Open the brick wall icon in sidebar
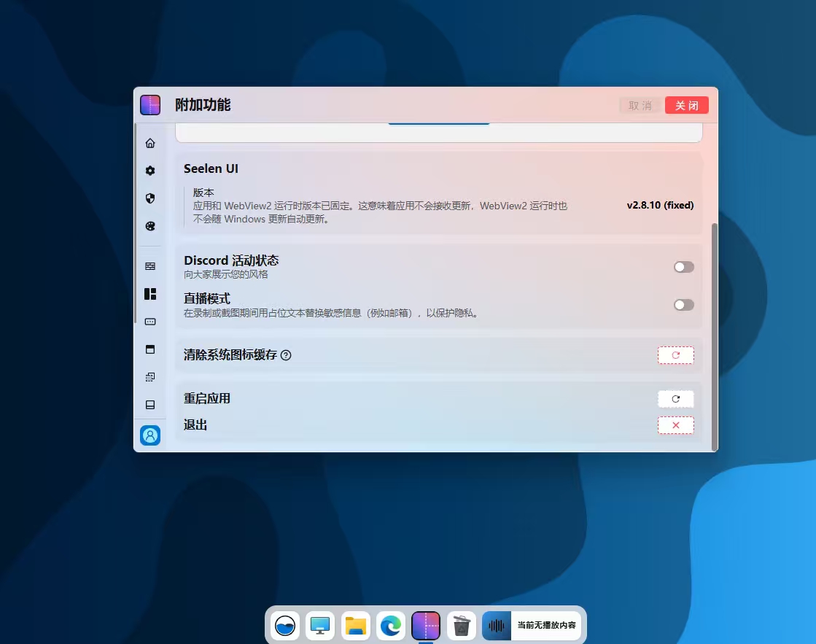 [x=150, y=266]
